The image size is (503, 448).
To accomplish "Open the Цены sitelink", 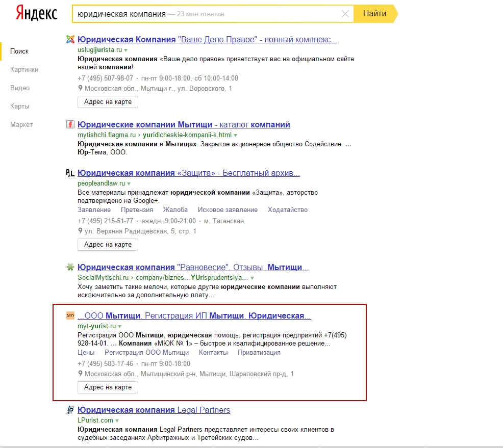I will [x=86, y=353].
